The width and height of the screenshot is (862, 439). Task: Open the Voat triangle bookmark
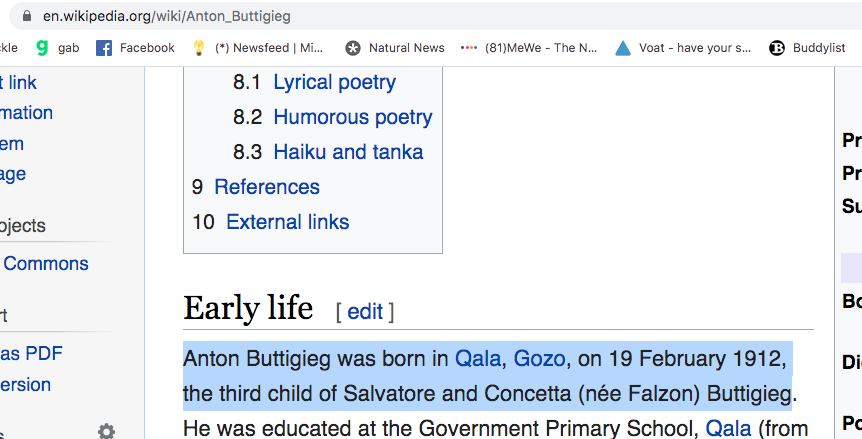[623, 48]
